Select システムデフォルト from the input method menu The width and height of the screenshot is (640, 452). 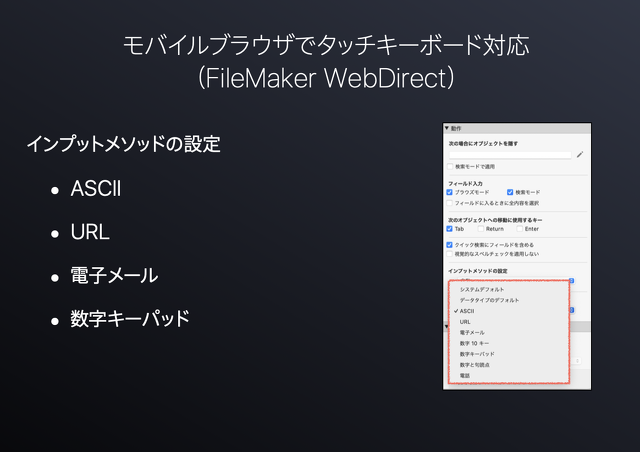click(x=483, y=289)
